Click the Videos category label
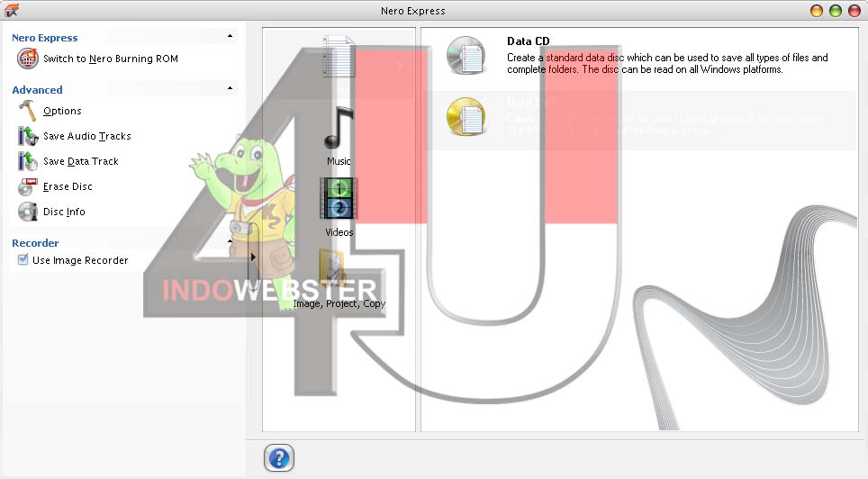This screenshot has width=868, height=479. point(339,232)
